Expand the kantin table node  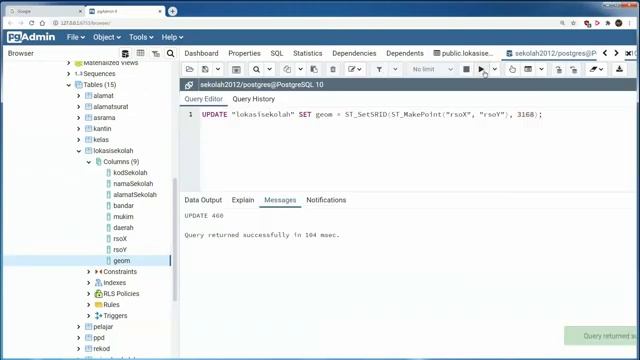(79, 129)
